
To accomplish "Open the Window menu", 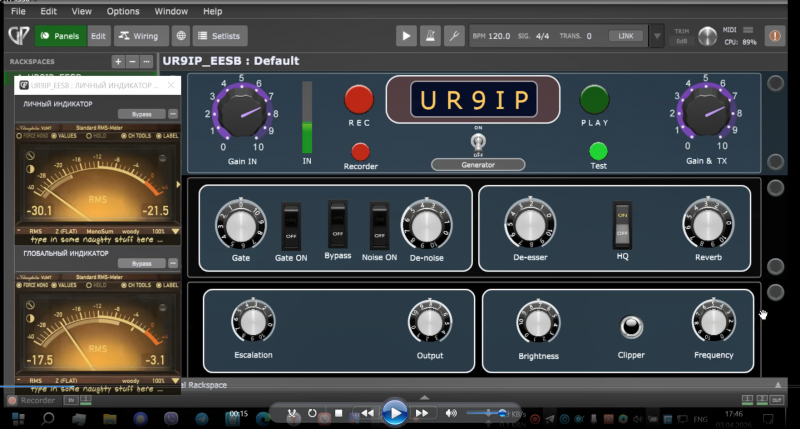I will 171,11.
